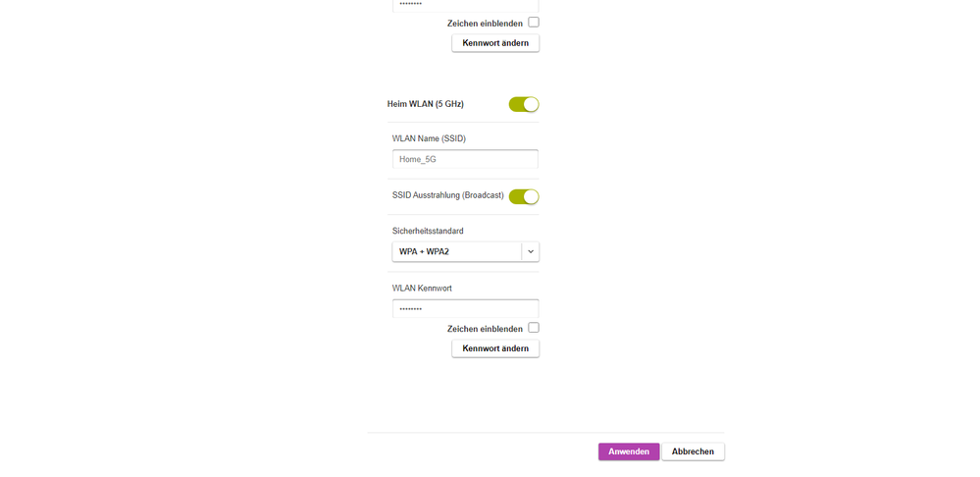This screenshot has height=477, width=980.
Task: Click the "WLAN Kennwort" label
Action: (422, 289)
